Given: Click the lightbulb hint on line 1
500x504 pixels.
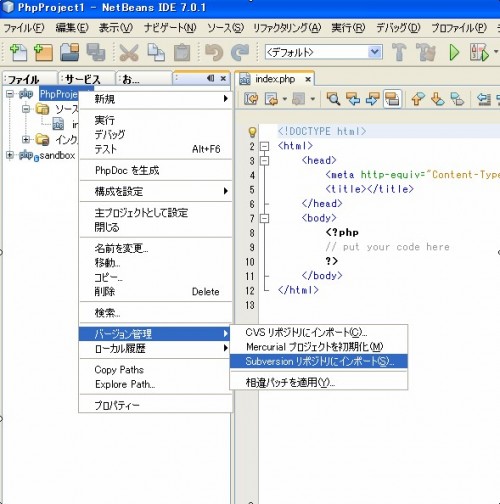Looking at the screenshot, I should 252,132.
